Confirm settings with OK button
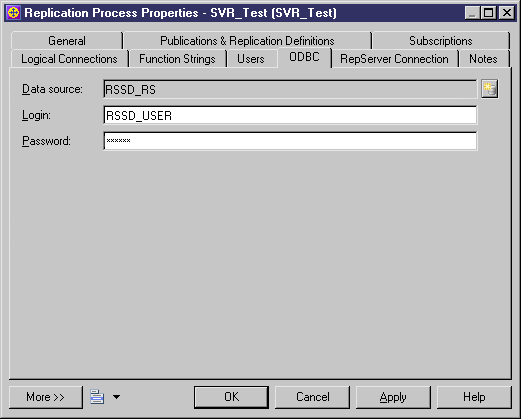 231,397
